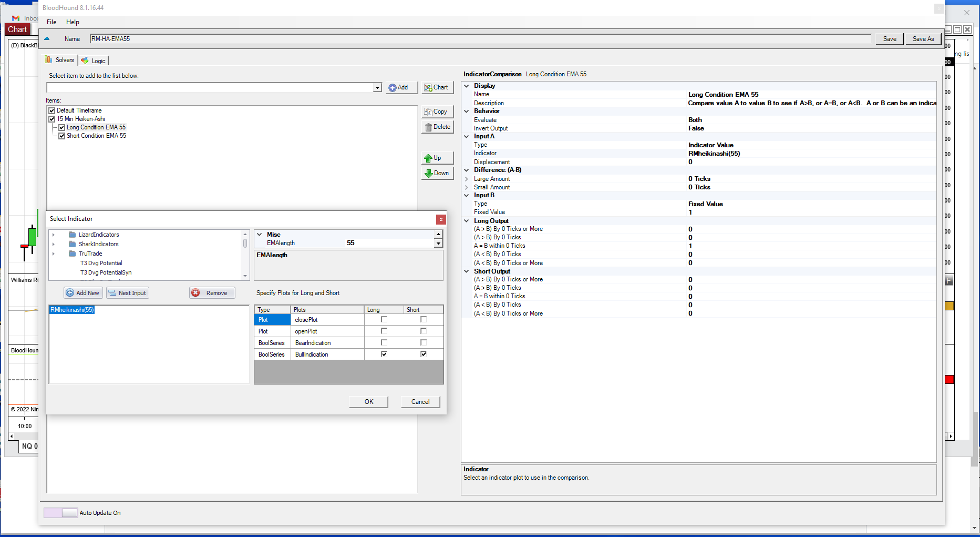This screenshot has width=980, height=537.
Task: Expand the SharkIndicators tree node
Action: coord(54,244)
